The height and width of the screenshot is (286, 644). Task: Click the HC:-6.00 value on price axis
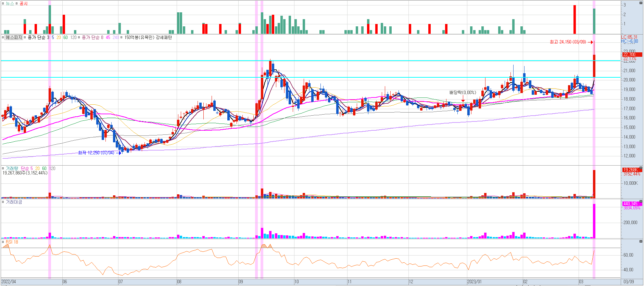[x=630, y=41]
